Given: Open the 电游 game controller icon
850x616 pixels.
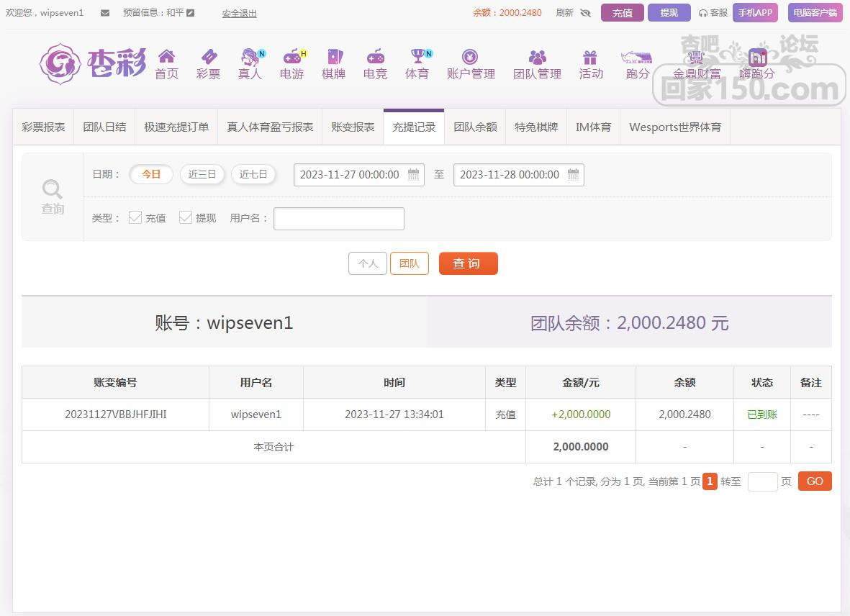Looking at the screenshot, I should (x=291, y=57).
